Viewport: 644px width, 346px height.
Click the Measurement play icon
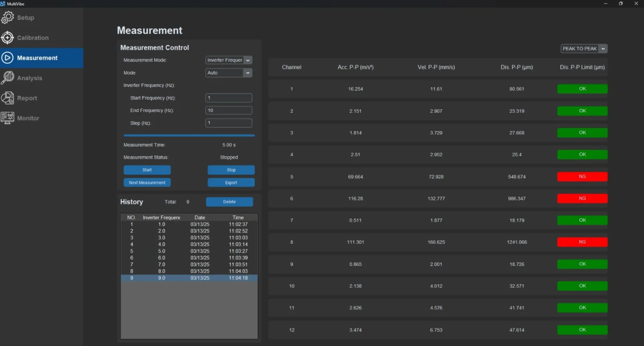[7, 58]
